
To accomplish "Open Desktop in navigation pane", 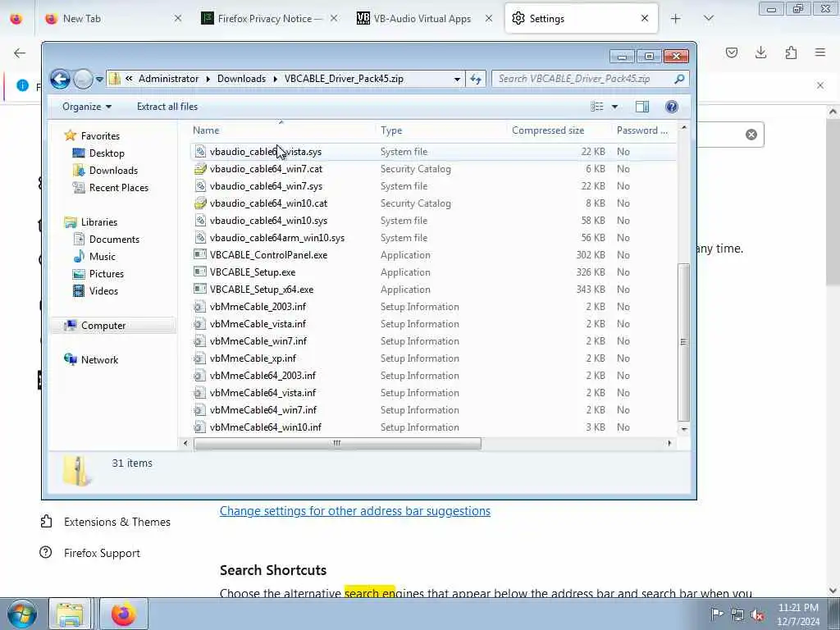I will click(107, 153).
